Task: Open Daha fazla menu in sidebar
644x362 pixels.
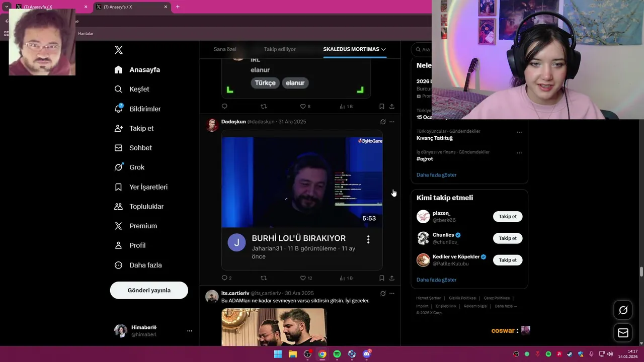Action: [x=138, y=265]
